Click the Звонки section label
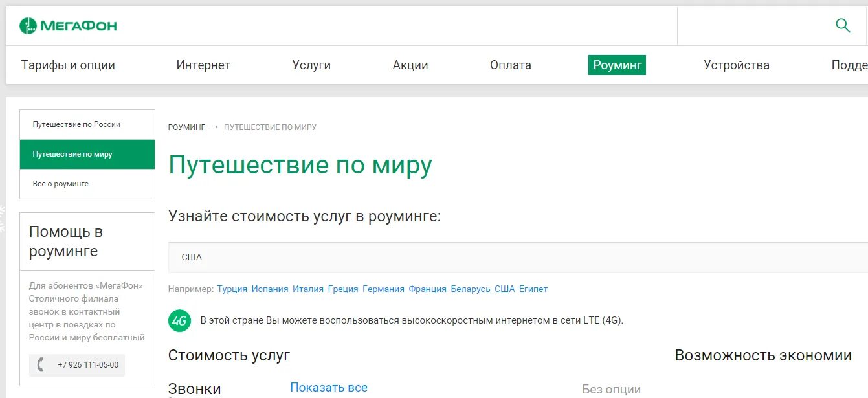868x398 pixels. pos(195,389)
